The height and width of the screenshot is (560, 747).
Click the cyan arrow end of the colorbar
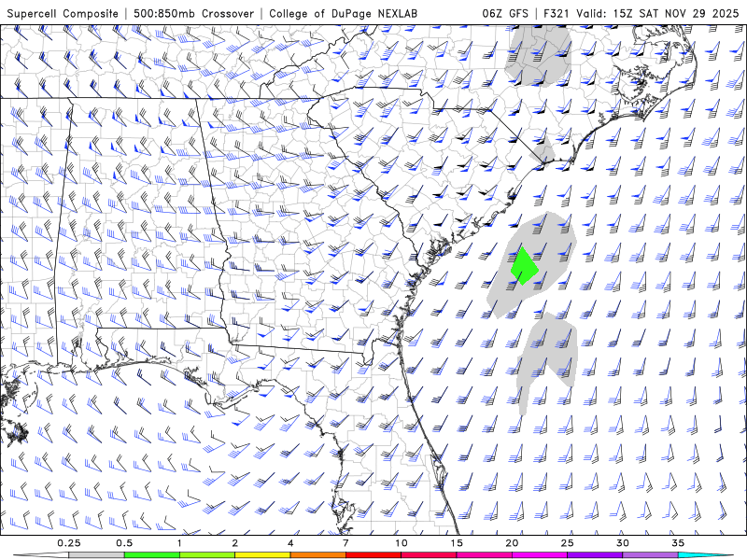[703, 555]
